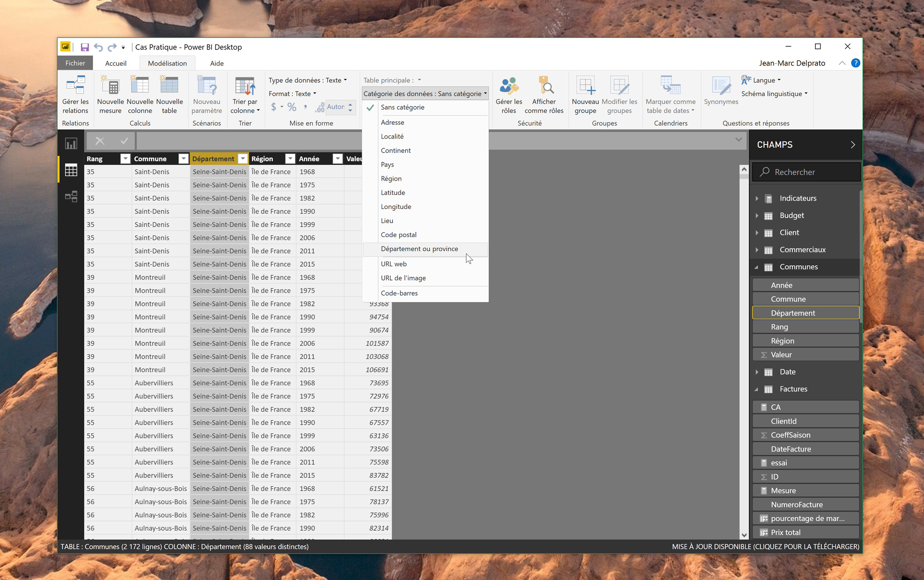Open Gérer les rôles security
The width and height of the screenshot is (924, 580).
[x=509, y=95]
